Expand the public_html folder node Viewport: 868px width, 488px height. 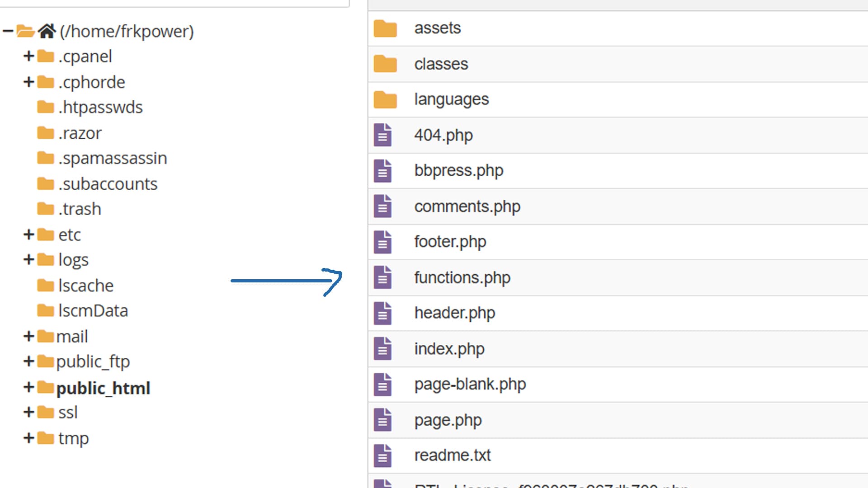29,387
